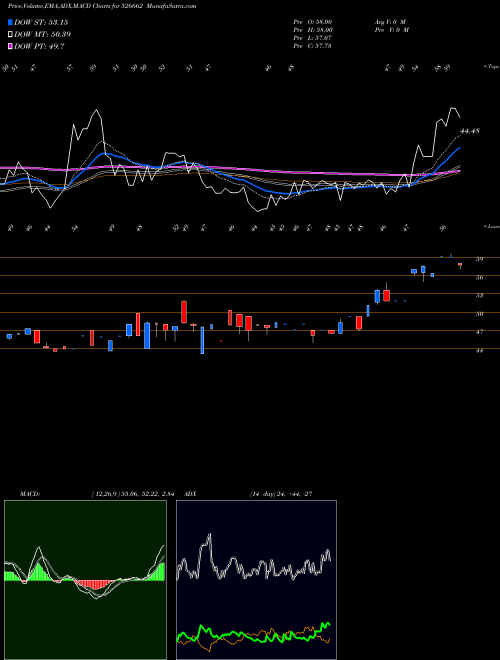Click the 56 price axis label
Screen dimensions: 500x660
click(x=479, y=277)
